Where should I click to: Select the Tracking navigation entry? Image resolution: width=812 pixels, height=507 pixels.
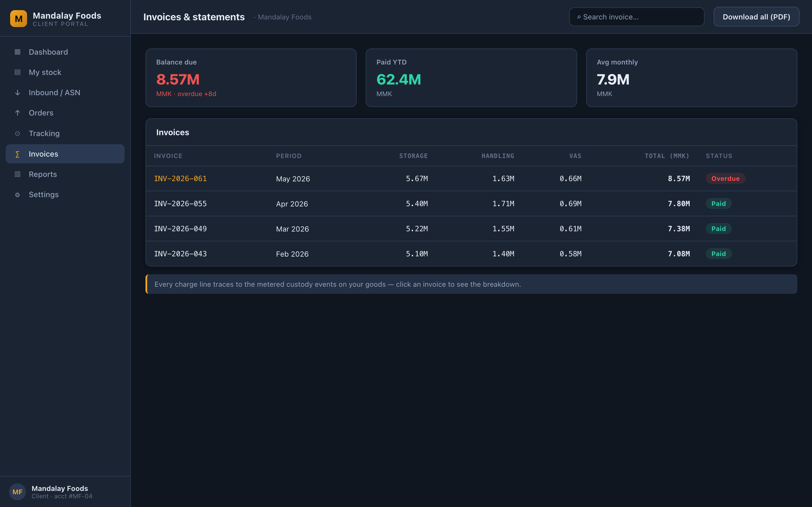[65, 134]
